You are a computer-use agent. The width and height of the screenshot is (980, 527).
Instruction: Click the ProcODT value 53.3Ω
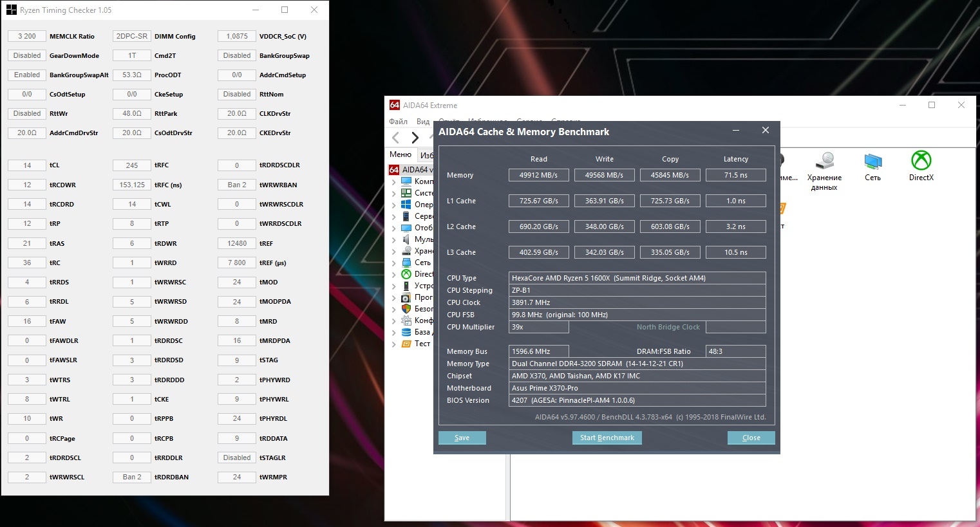pyautogui.click(x=132, y=75)
